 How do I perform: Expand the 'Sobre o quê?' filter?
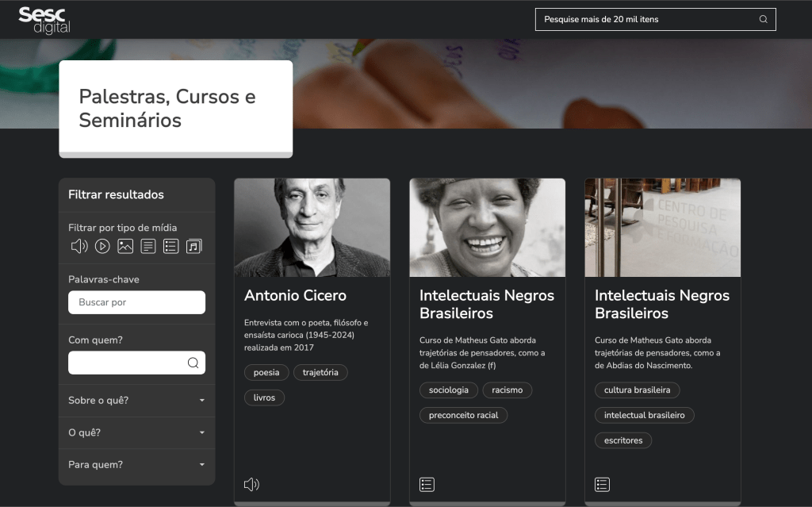[136, 401]
